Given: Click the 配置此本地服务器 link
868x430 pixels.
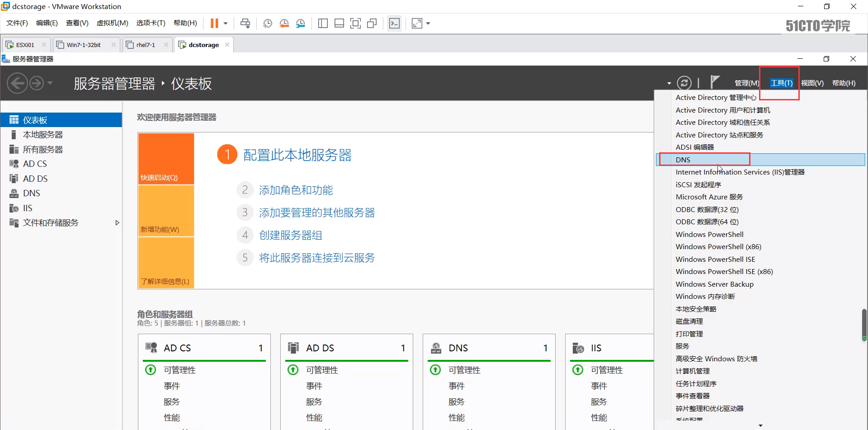Looking at the screenshot, I should pos(297,155).
